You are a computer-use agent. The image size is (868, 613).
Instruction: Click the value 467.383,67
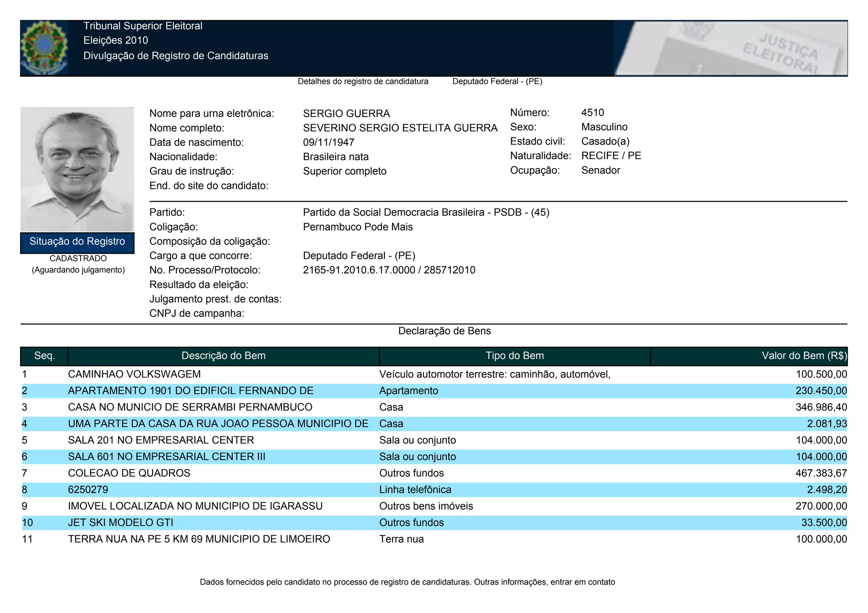(x=821, y=473)
